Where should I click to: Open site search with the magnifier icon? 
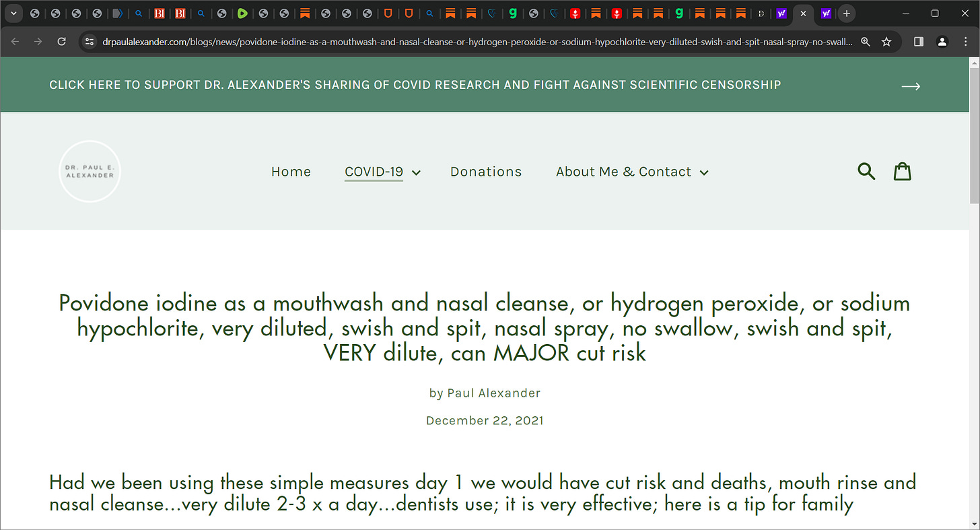click(866, 171)
